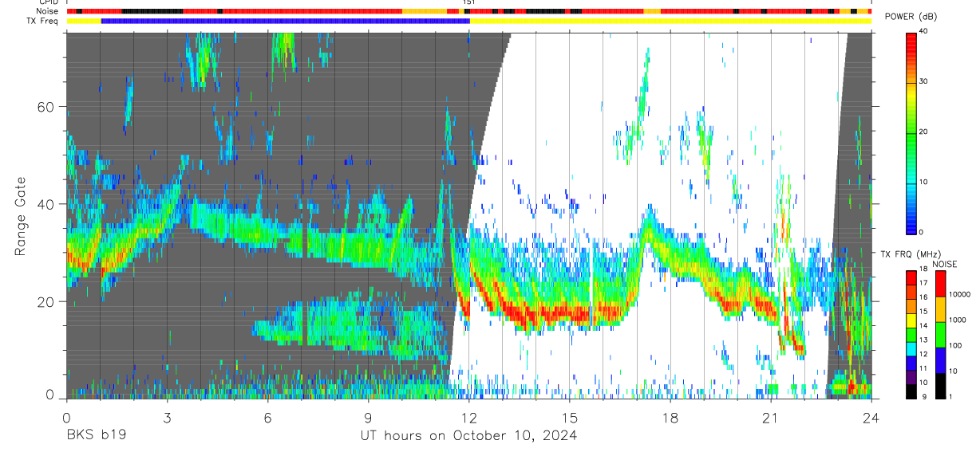Click the yellow portion of TX Freq strip
Screen dimensions: 980x452
(670, 21)
